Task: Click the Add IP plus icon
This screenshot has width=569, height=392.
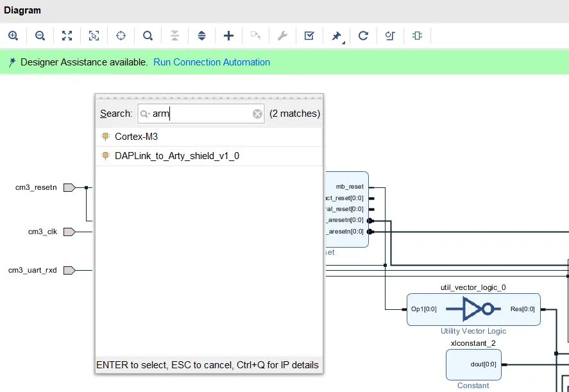Action: click(228, 35)
